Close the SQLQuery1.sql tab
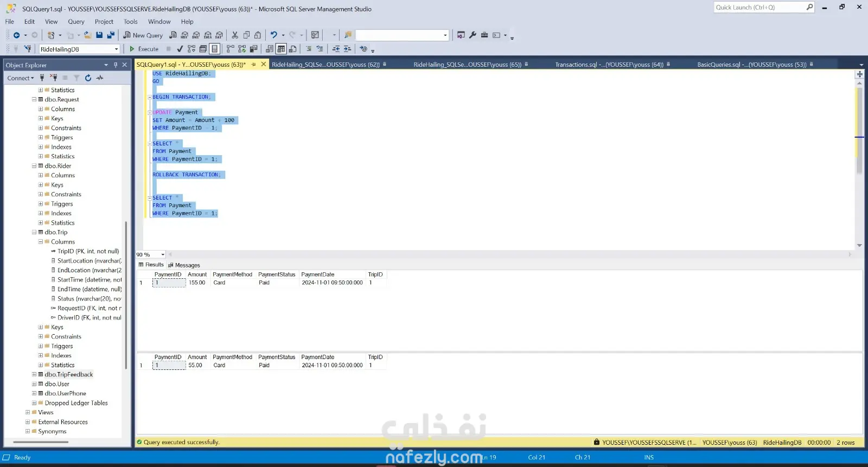The height and width of the screenshot is (467, 868). [x=264, y=64]
